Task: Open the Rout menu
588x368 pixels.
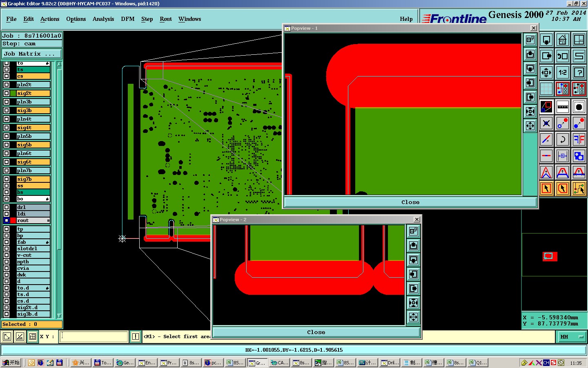Action: click(x=166, y=19)
